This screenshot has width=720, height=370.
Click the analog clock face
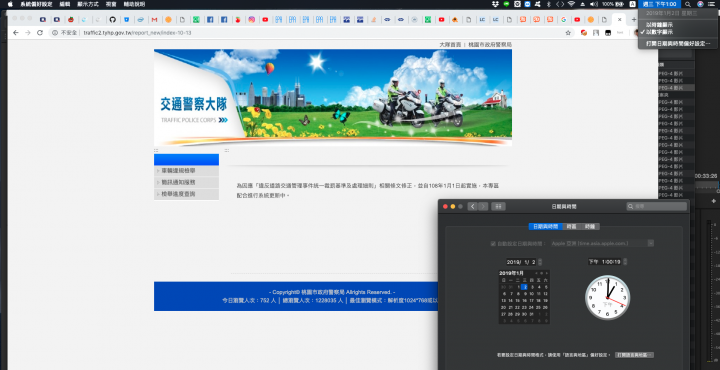pyautogui.click(x=608, y=297)
